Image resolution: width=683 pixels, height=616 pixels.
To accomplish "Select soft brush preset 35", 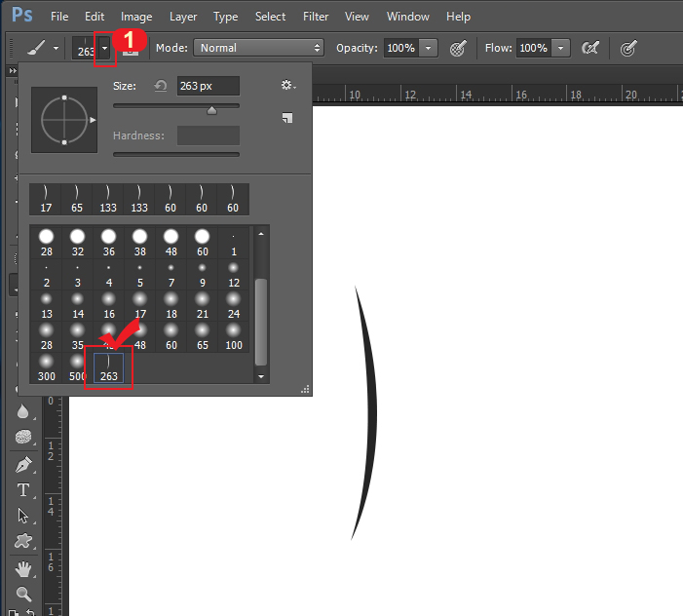I will tap(78, 336).
